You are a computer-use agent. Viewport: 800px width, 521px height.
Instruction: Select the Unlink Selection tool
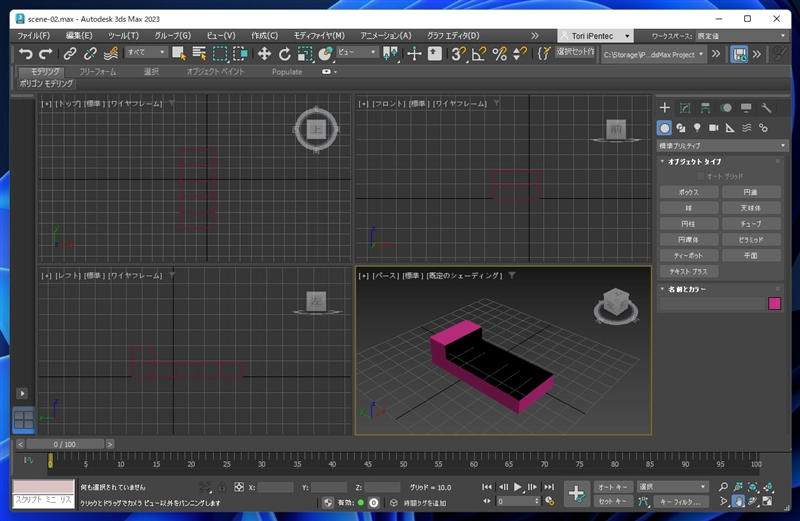click(90, 54)
